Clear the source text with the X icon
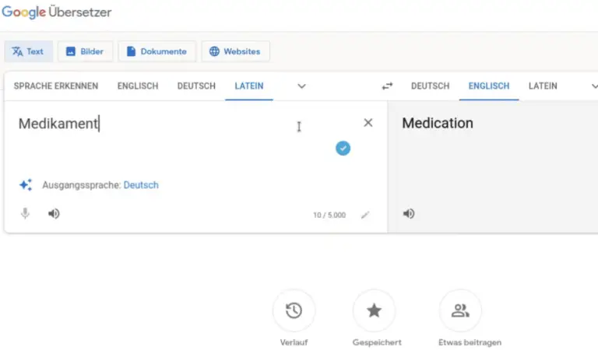 pyautogui.click(x=368, y=123)
